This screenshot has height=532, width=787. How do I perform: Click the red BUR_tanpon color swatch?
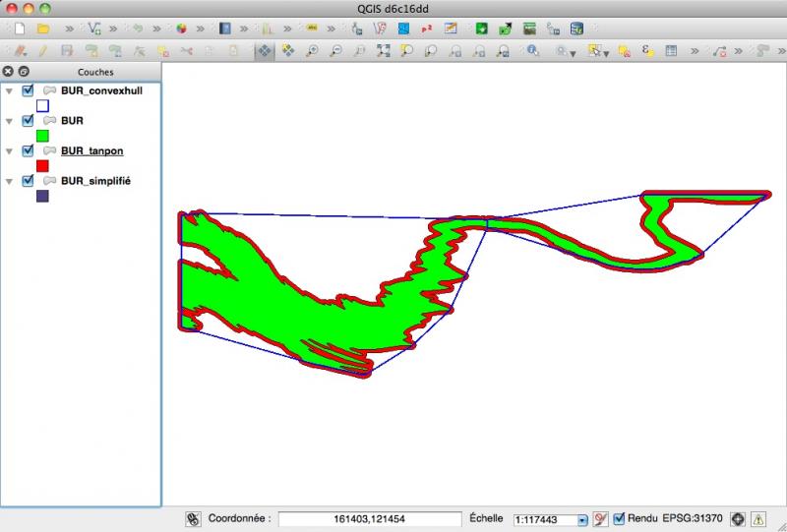point(42,166)
